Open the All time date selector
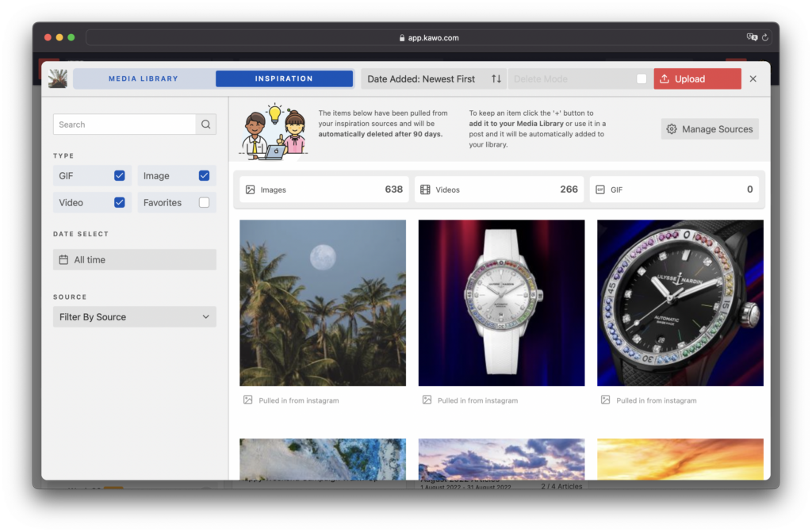Image resolution: width=812 pixels, height=532 pixels. tap(135, 259)
